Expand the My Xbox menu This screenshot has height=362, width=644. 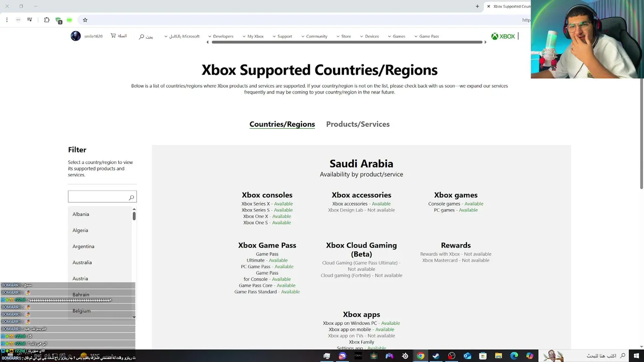[253, 36]
